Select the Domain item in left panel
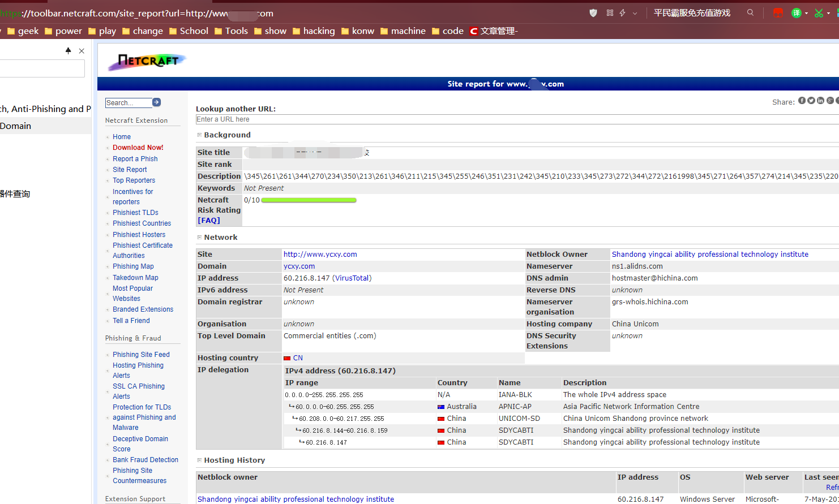This screenshot has height=504, width=839. click(45, 126)
